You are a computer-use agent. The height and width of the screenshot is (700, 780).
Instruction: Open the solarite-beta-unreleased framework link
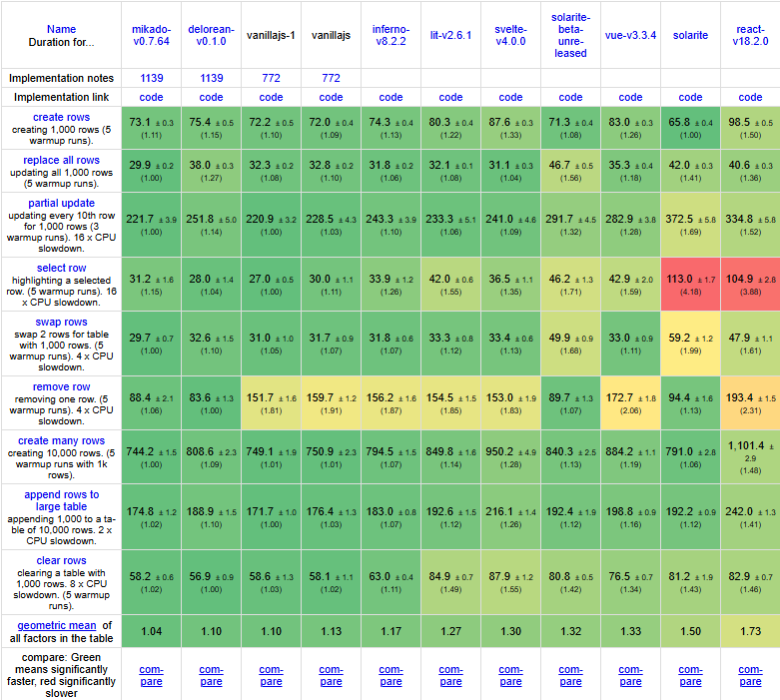pyautogui.click(x=570, y=35)
